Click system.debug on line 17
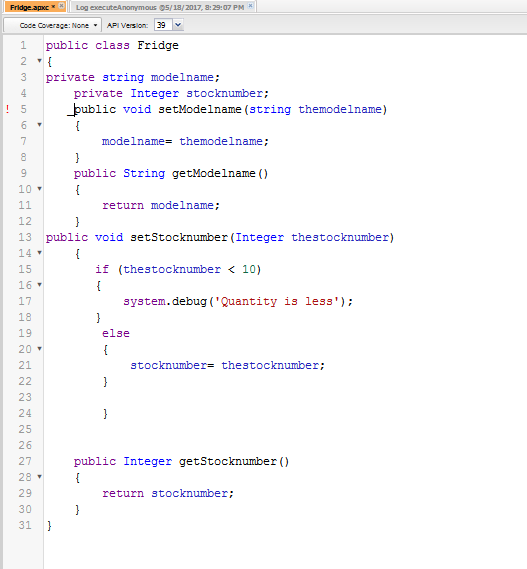This screenshot has height=569, width=527. click(x=165, y=302)
